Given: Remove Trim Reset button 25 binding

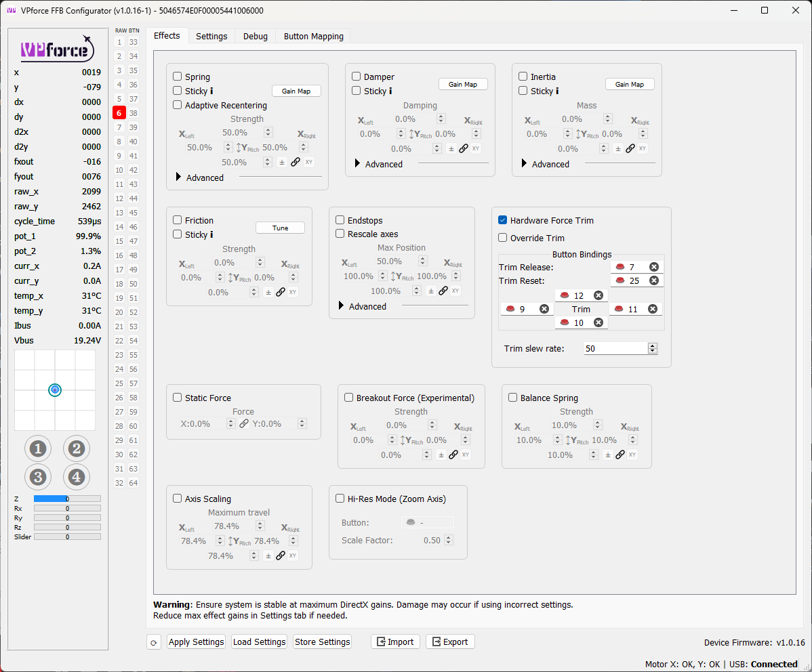Looking at the screenshot, I should (x=654, y=280).
